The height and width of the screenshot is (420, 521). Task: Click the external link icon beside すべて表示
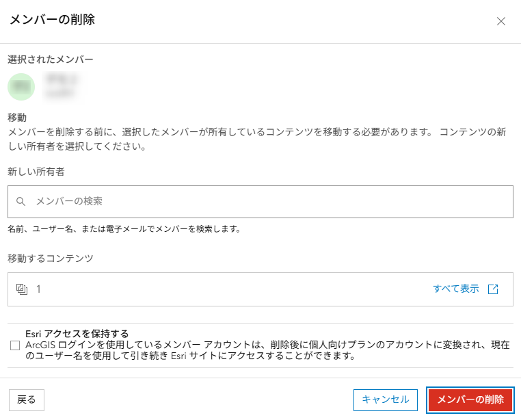click(x=493, y=289)
